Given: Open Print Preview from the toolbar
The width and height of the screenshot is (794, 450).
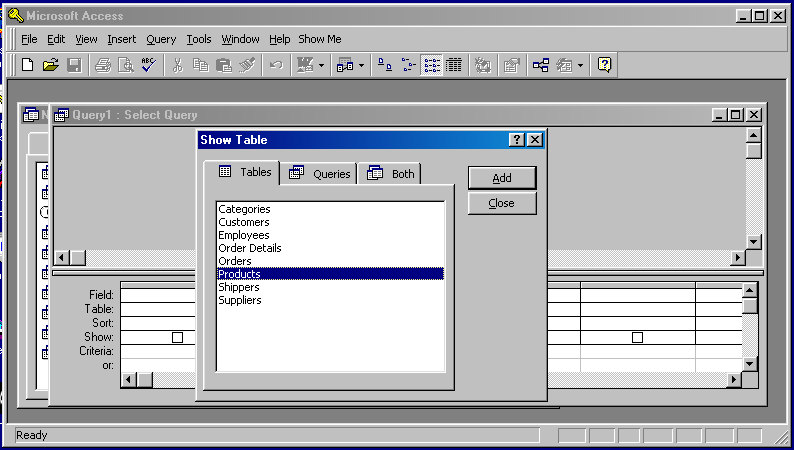Looking at the screenshot, I should [x=126, y=65].
